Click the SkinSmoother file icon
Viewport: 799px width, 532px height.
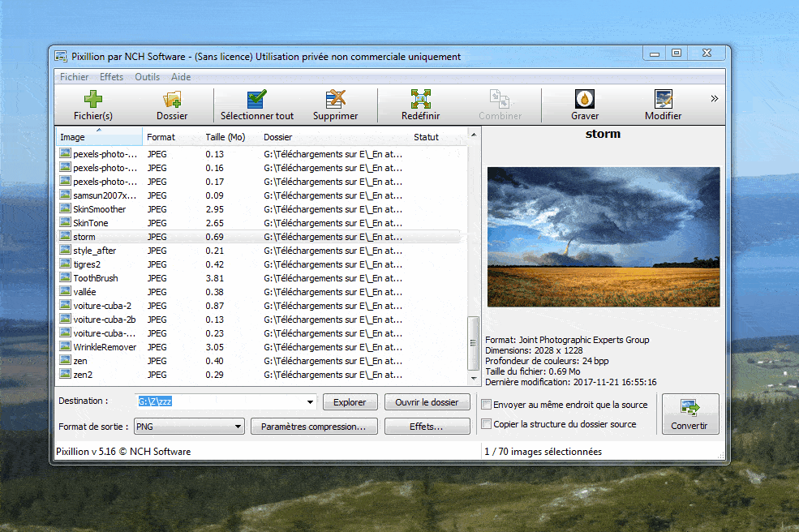pos(65,208)
